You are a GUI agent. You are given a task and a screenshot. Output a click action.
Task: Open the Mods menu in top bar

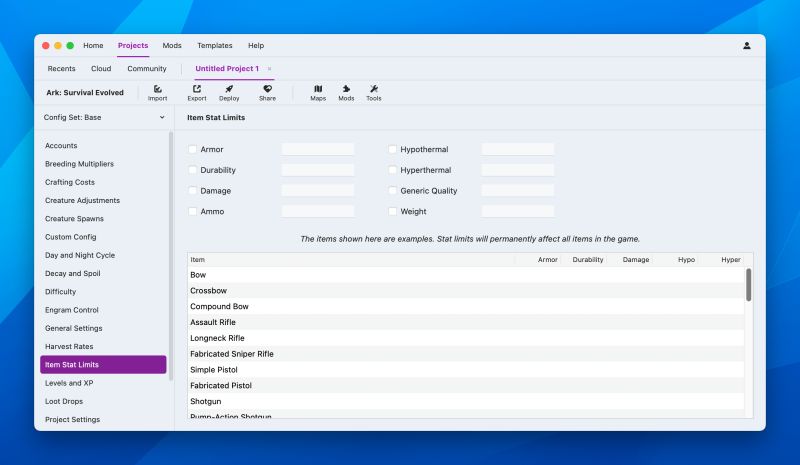tap(172, 45)
